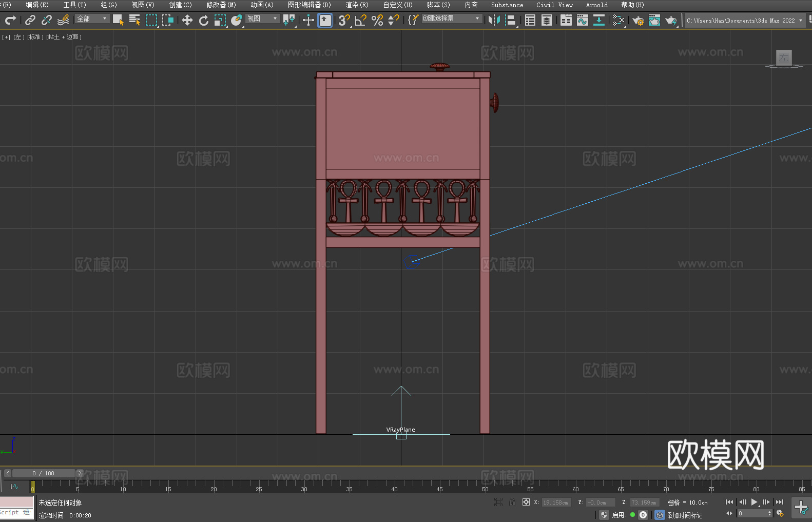This screenshot has width=812, height=522.
Task: Click the time slider 0 / 100 handle
Action: pos(44,473)
